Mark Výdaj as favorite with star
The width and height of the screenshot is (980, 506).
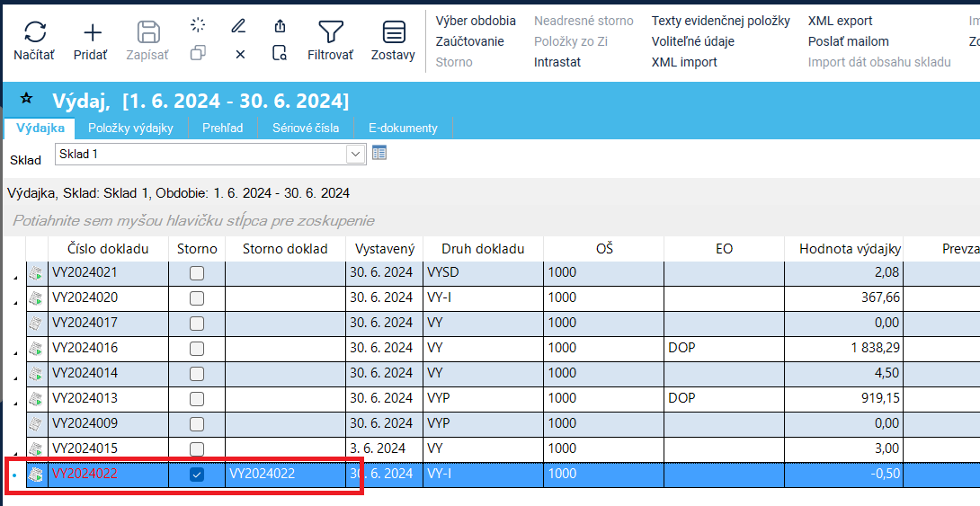coord(26,98)
